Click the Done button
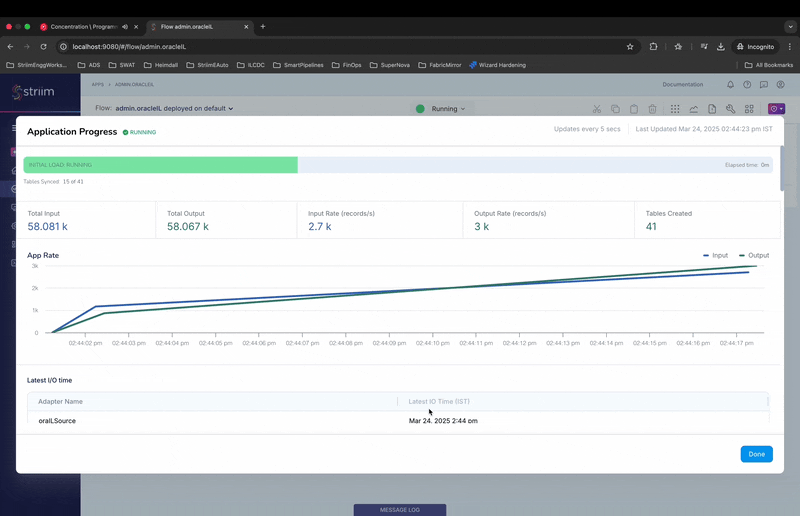Image resolution: width=800 pixels, height=516 pixels. (x=756, y=454)
